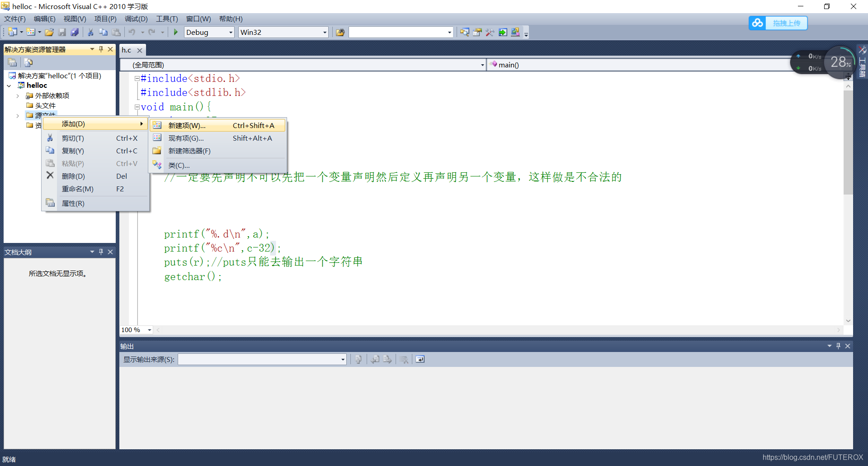
Task: Click the Undo arrow icon
Action: [x=132, y=32]
